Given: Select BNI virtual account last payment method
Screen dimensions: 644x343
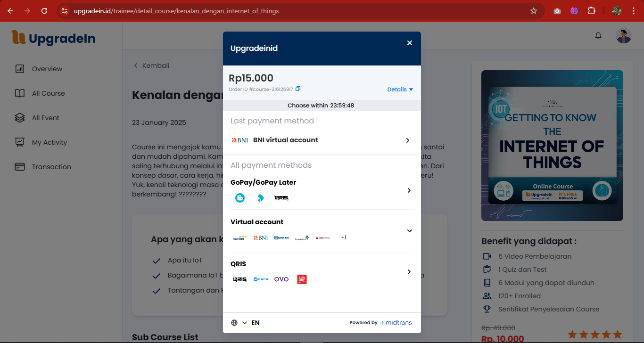Looking at the screenshot, I should coord(322,140).
